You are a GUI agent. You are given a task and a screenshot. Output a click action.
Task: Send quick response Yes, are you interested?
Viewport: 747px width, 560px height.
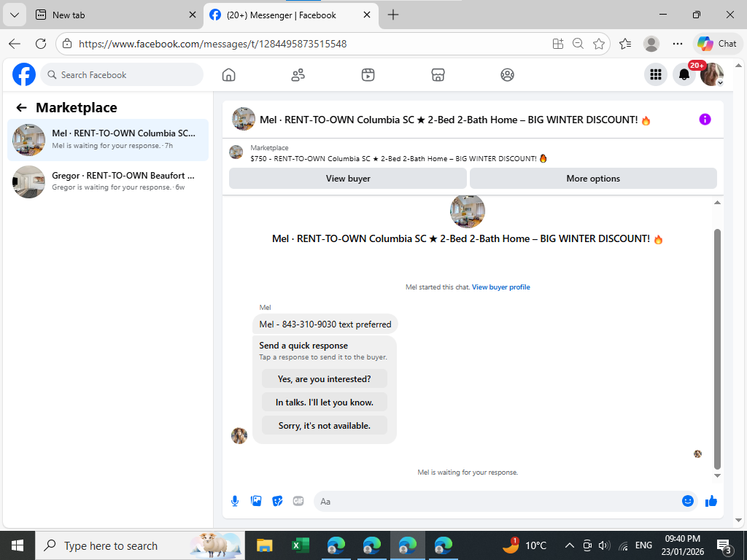pos(325,379)
